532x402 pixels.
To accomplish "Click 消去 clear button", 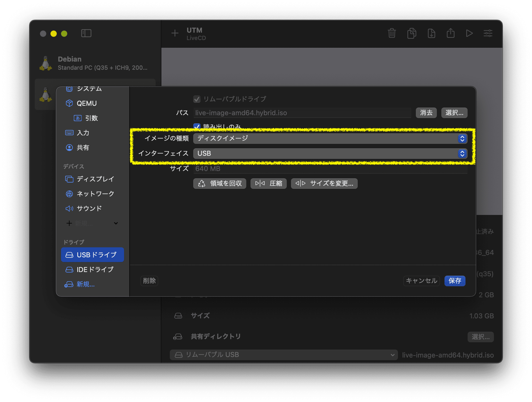I will (426, 113).
